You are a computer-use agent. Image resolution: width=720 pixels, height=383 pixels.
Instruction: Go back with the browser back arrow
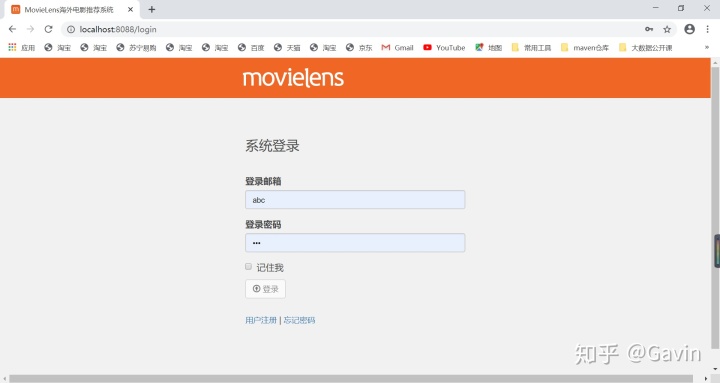(12, 29)
